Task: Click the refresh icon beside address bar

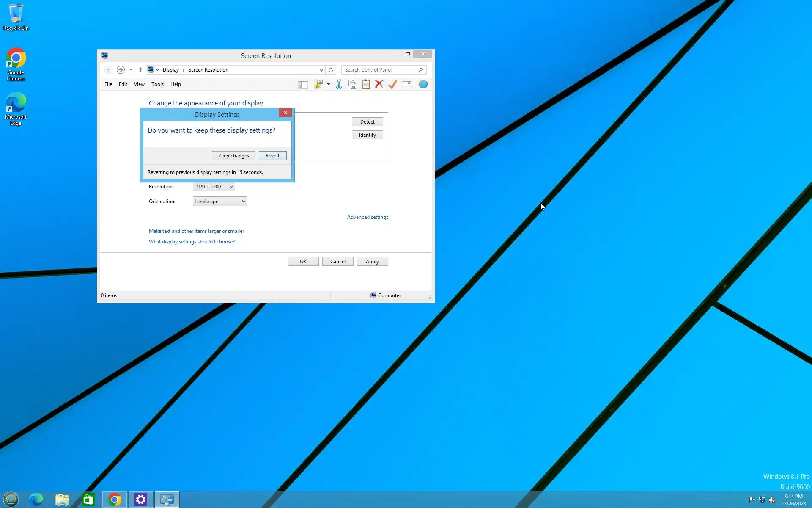Action: (x=331, y=70)
